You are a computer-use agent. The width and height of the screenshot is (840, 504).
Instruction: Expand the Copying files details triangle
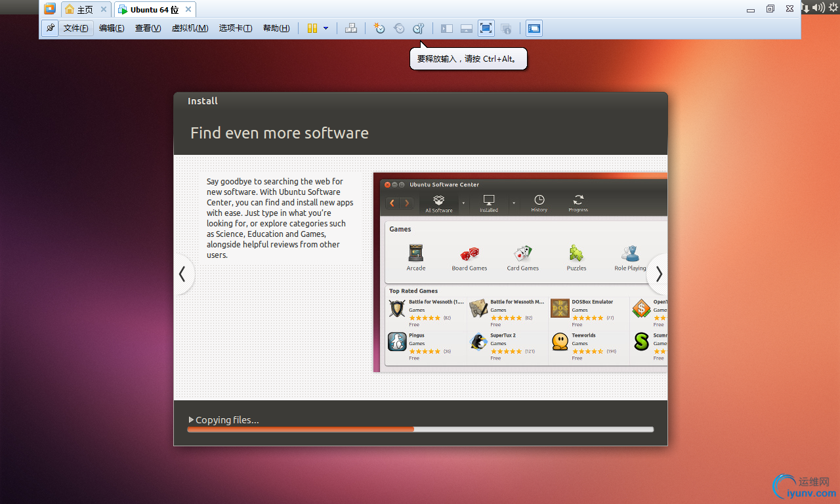click(191, 419)
